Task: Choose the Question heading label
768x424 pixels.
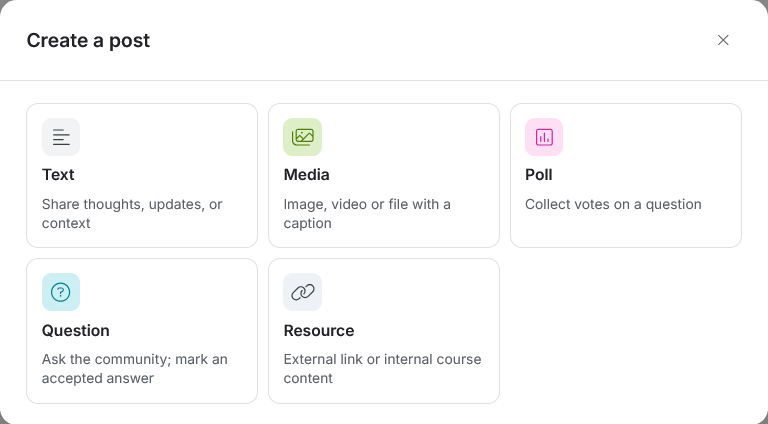Action: tap(76, 330)
